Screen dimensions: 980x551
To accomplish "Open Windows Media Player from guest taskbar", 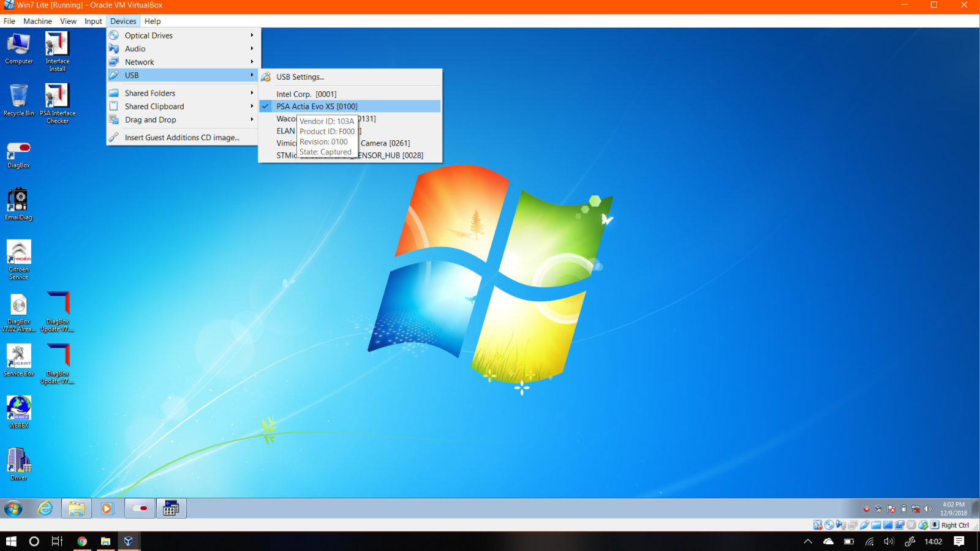I will pyautogui.click(x=107, y=508).
